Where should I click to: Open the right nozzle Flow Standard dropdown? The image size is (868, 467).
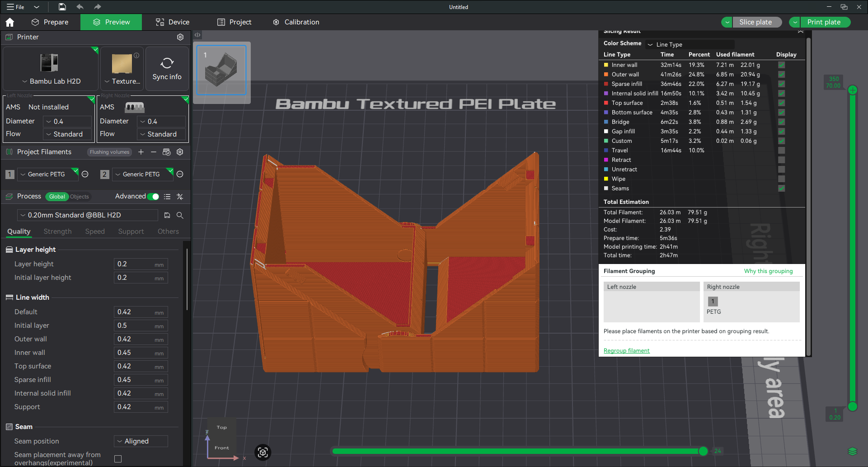pos(161,134)
